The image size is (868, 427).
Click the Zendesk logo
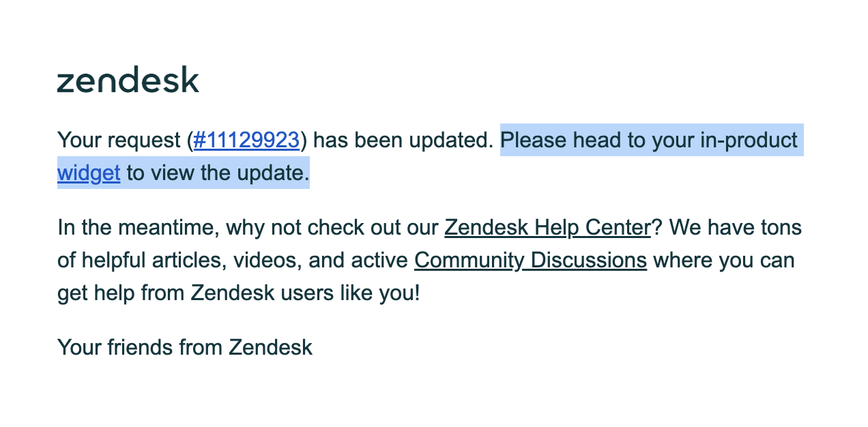128,80
